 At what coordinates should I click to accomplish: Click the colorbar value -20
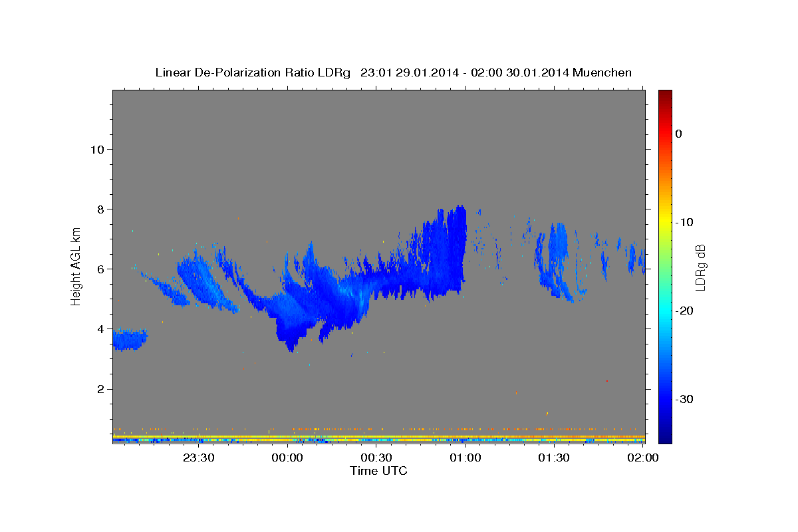coord(684,311)
